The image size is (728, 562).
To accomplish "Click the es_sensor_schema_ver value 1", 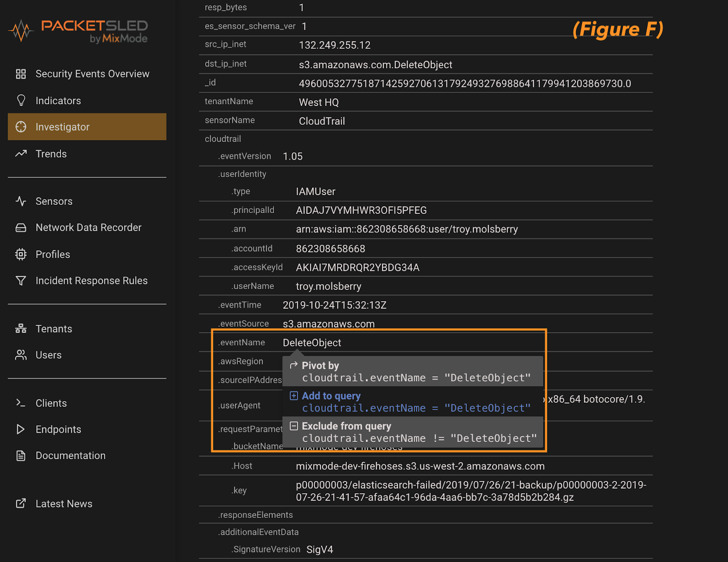I will (304, 26).
